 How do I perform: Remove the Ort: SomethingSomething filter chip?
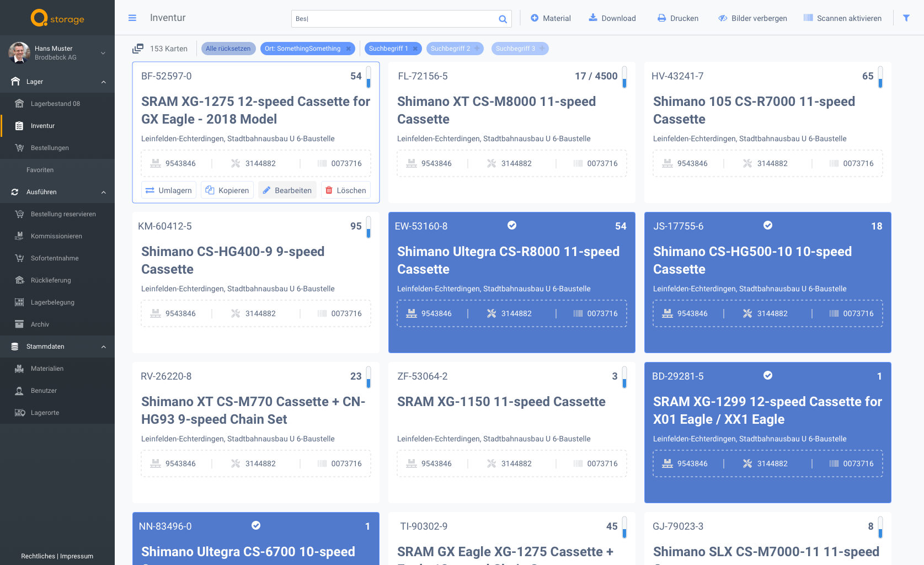pyautogui.click(x=349, y=49)
